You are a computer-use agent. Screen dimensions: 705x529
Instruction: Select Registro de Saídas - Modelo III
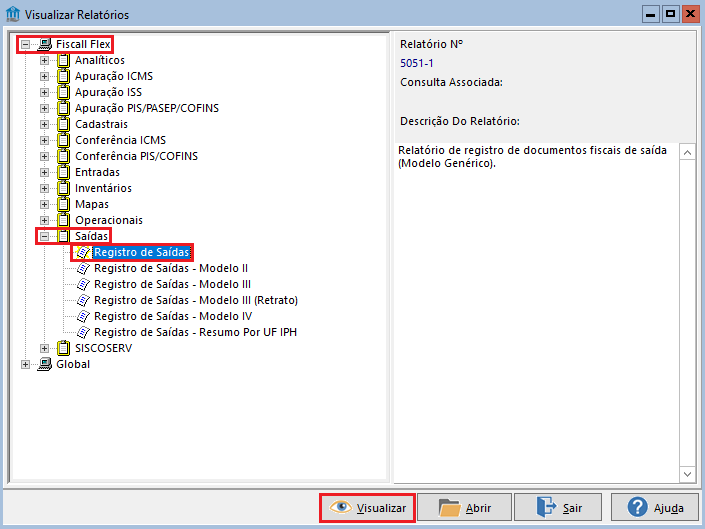click(x=172, y=285)
